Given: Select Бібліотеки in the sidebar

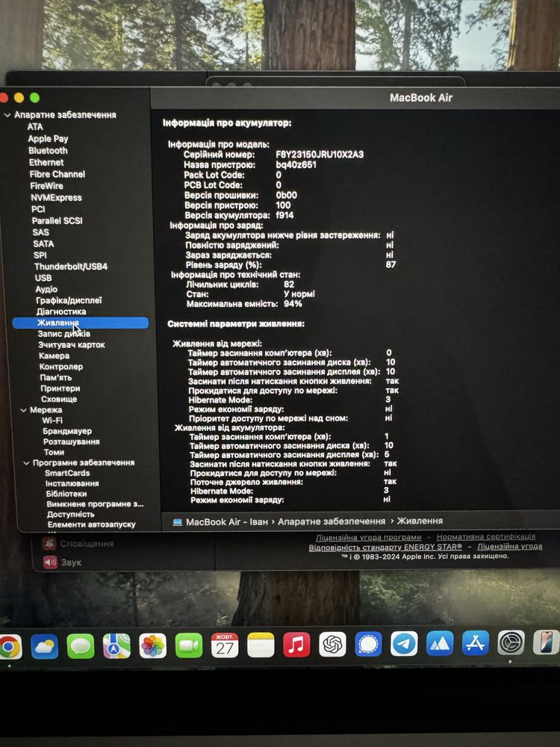Looking at the screenshot, I should (66, 494).
